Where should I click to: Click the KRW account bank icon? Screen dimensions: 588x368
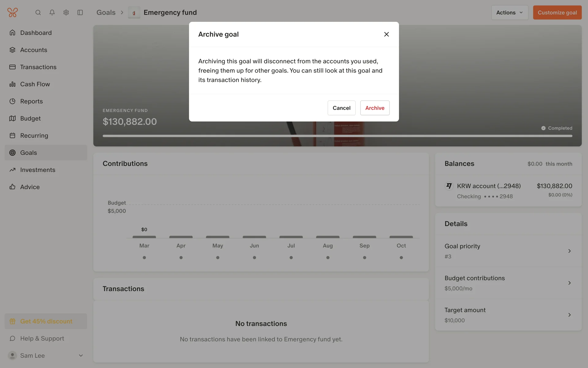[x=449, y=186]
